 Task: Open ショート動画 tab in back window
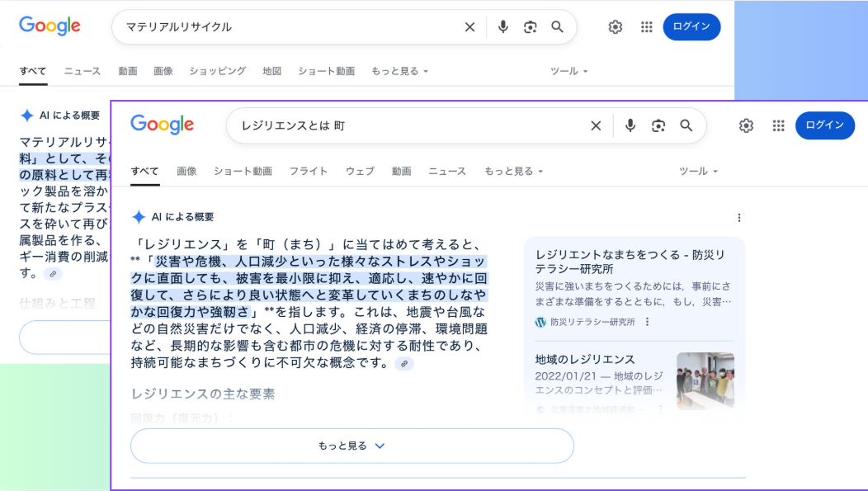point(327,71)
